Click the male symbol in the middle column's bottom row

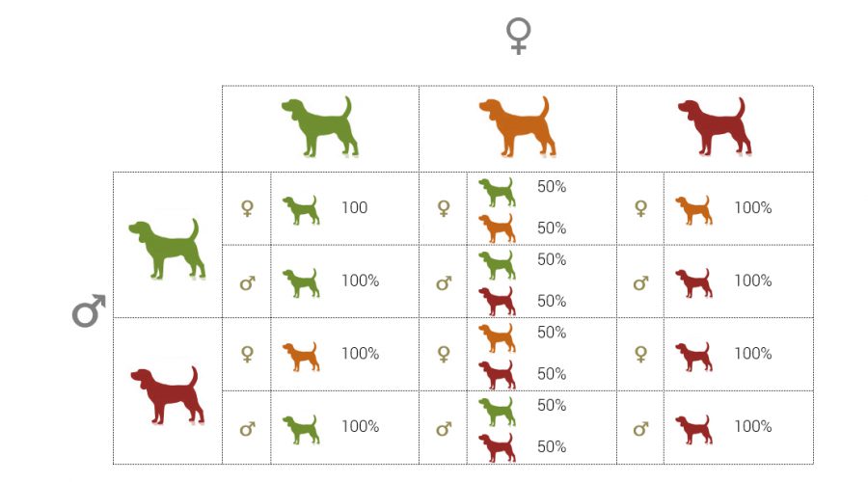click(444, 428)
